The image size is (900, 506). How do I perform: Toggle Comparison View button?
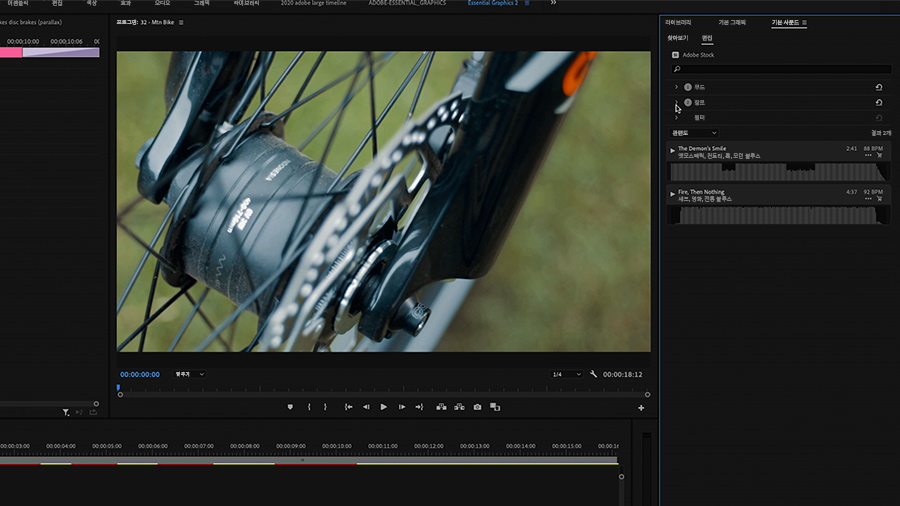[x=495, y=407]
